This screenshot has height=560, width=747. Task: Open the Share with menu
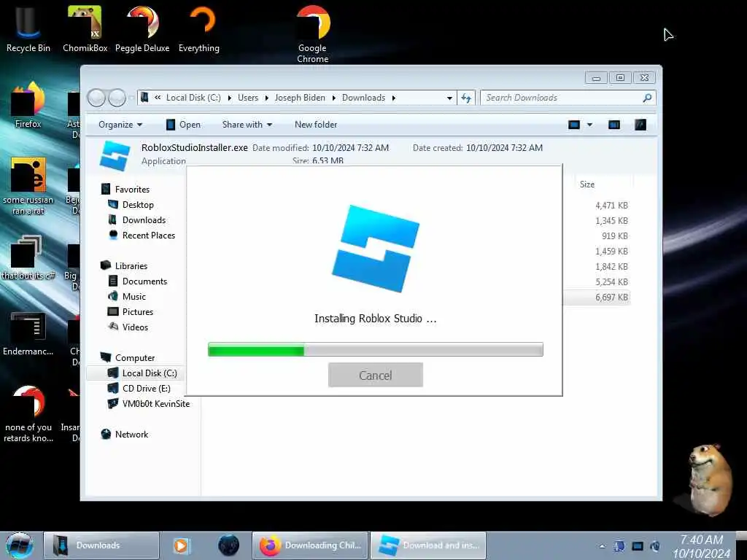click(247, 125)
